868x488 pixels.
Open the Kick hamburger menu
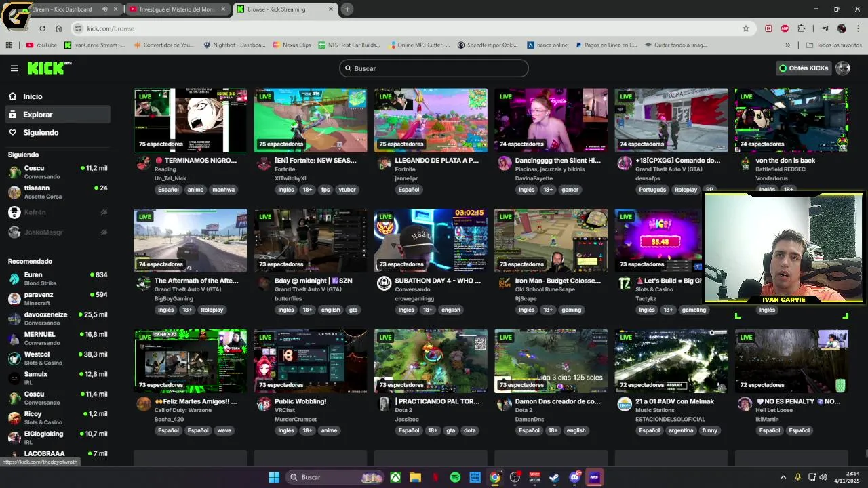point(14,68)
